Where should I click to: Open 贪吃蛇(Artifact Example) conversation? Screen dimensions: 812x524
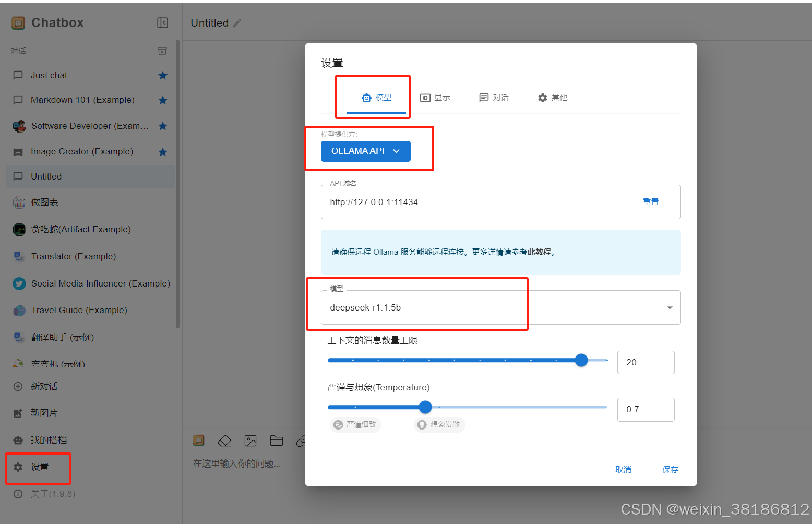click(91, 229)
